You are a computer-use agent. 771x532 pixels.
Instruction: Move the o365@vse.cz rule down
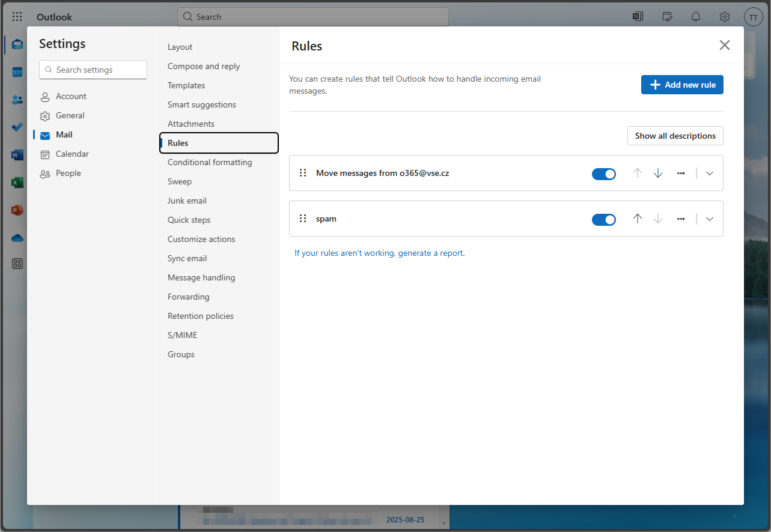pyautogui.click(x=658, y=174)
